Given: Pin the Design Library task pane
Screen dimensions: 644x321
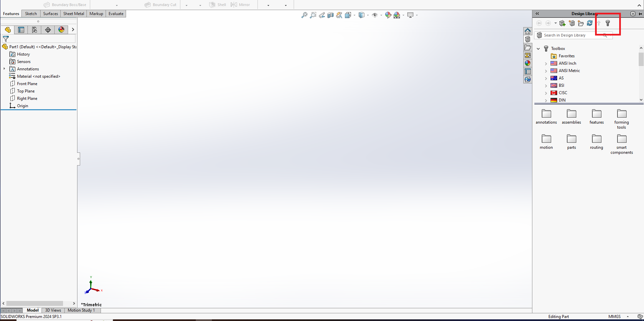Looking at the screenshot, I should point(640,14).
